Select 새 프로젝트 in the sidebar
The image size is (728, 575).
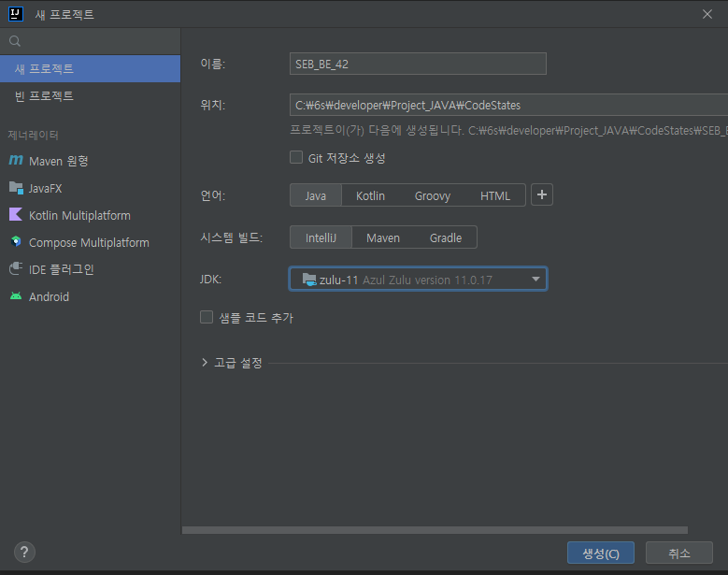90,69
